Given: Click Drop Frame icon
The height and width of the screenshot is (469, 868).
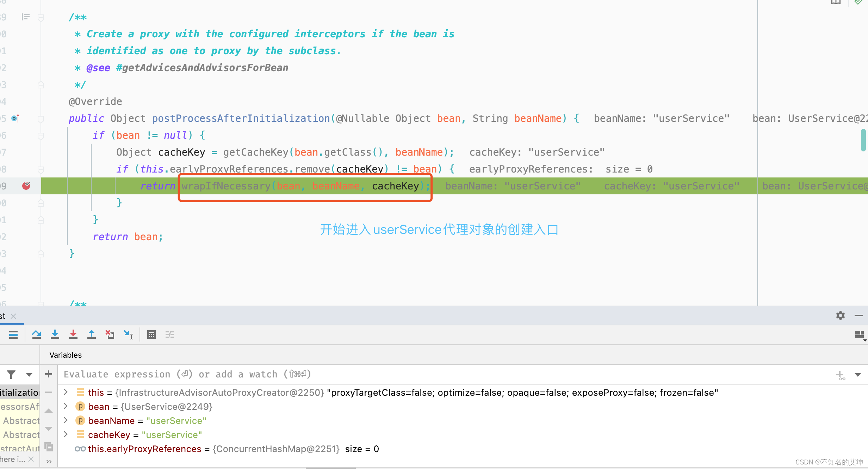Looking at the screenshot, I should 110,334.
